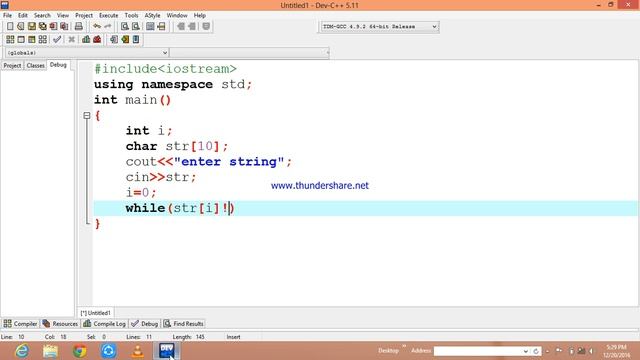Image resolution: width=640 pixels, height=360 pixels.
Task: Click the Dev-C++ taskbar button
Action: (x=167, y=351)
